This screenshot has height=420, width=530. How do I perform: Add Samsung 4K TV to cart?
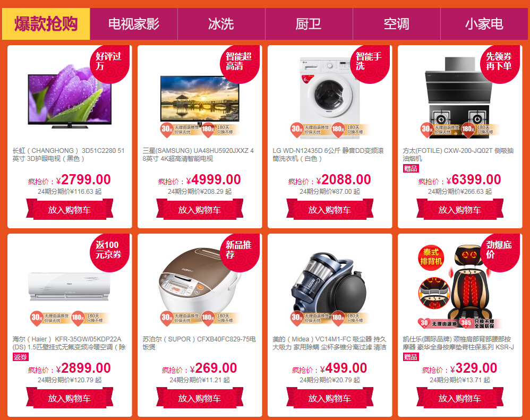click(200, 210)
